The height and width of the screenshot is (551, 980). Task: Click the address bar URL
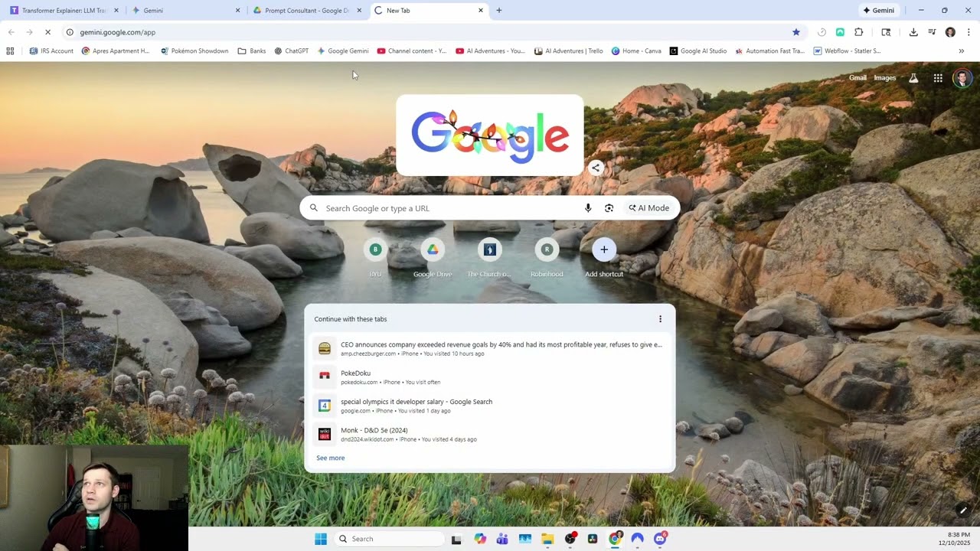pyautogui.click(x=117, y=32)
